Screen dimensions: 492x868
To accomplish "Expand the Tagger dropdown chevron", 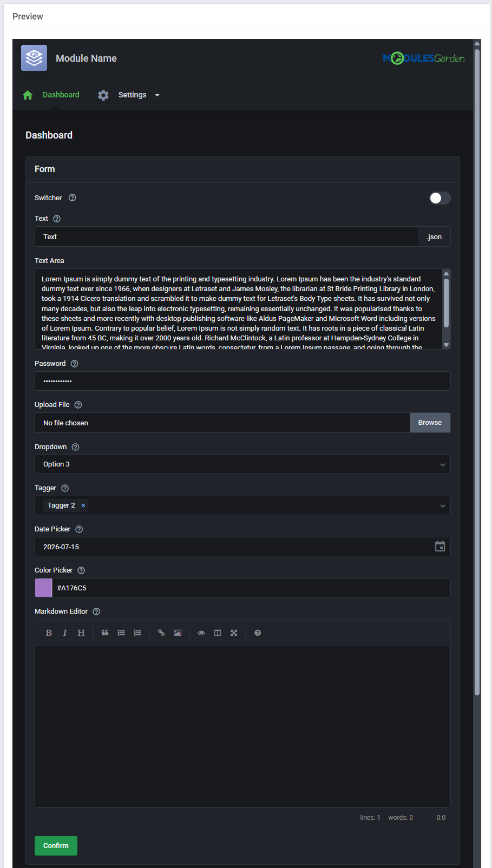I will pos(443,506).
